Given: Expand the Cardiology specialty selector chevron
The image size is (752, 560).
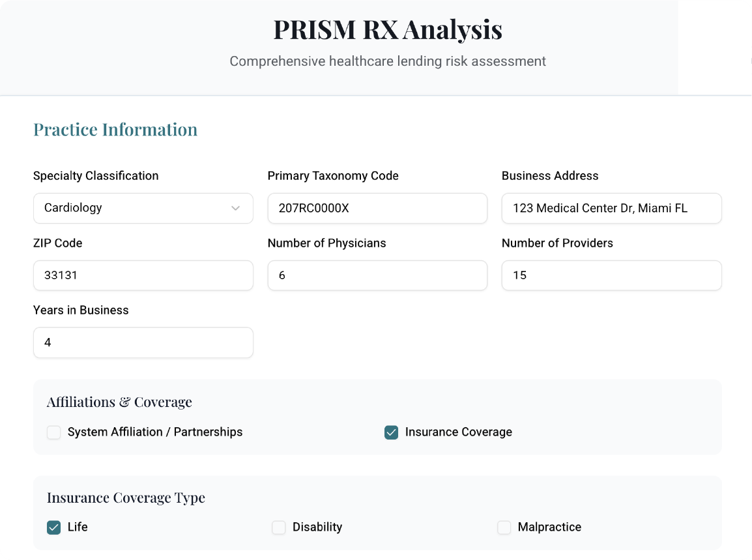Looking at the screenshot, I should point(236,208).
